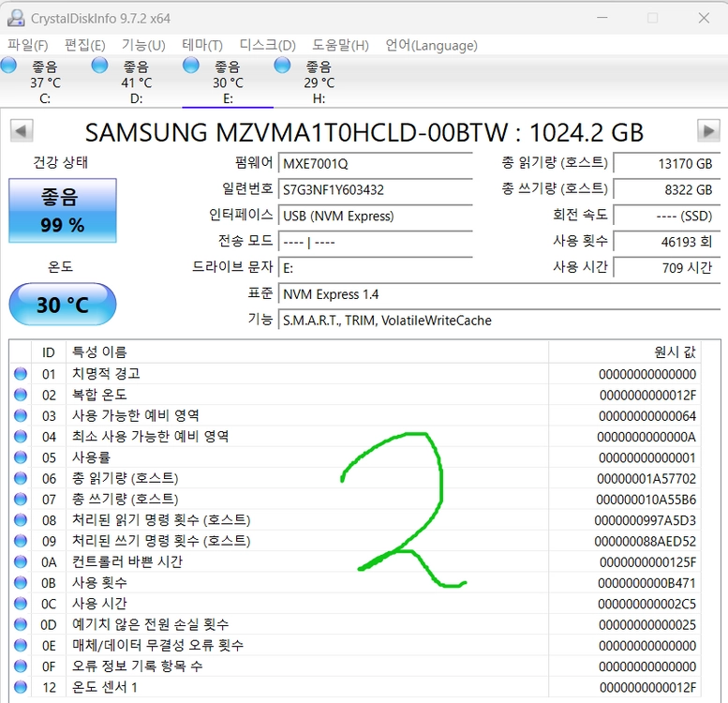The image size is (728, 703).
Task: Click the 좋음 99 % health status button
Action: click(62, 211)
